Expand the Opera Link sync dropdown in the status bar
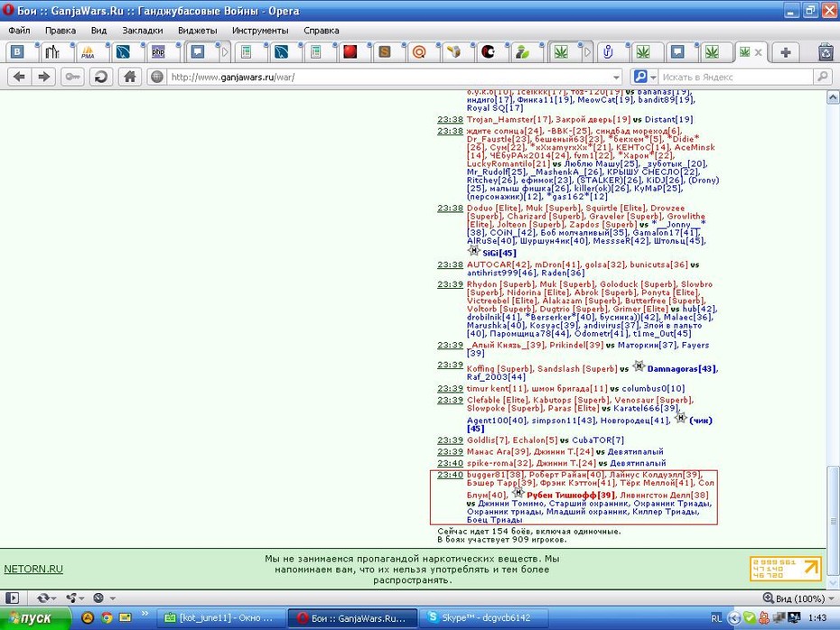 (x=46, y=598)
